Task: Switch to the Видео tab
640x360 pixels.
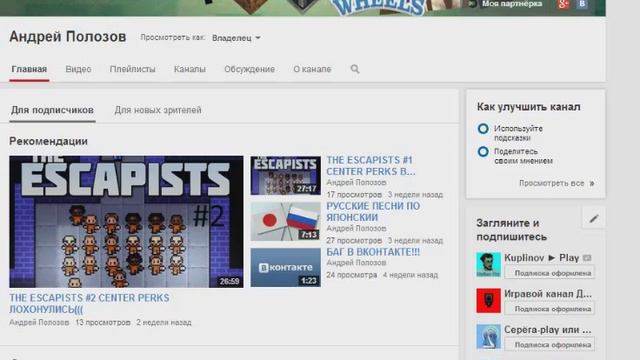Action: click(x=78, y=69)
